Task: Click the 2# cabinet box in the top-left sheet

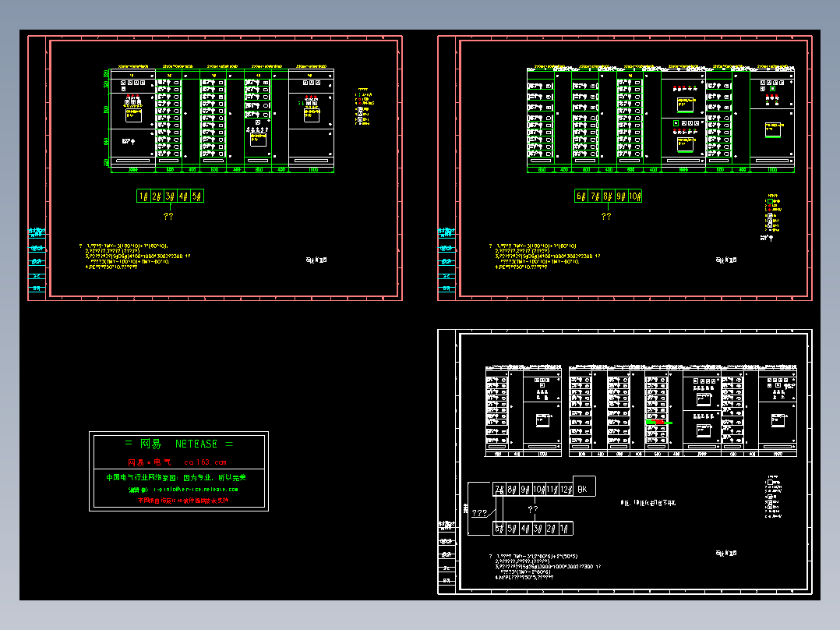Action: tap(157, 196)
